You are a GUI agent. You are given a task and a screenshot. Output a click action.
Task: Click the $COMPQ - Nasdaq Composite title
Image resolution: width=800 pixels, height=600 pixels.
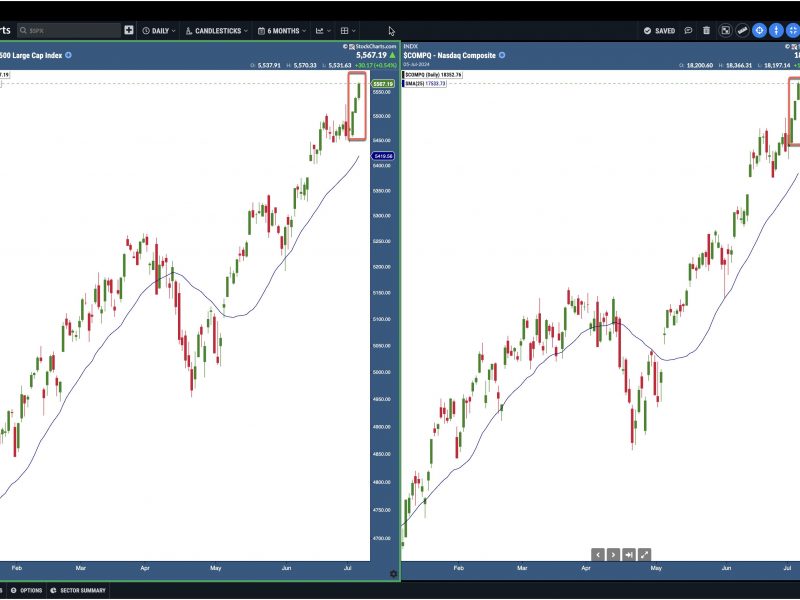pos(449,55)
